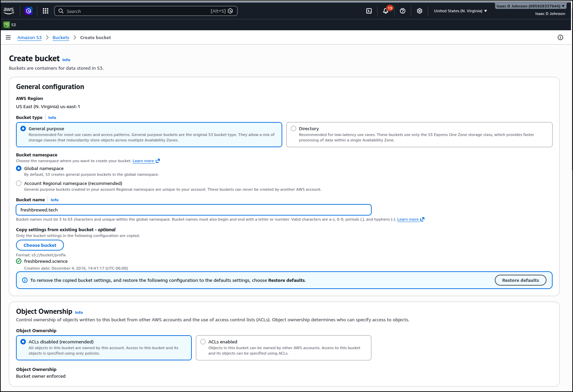
Task: Click 'Copy settings from existing bucket - optional' label
Action: click(x=66, y=229)
